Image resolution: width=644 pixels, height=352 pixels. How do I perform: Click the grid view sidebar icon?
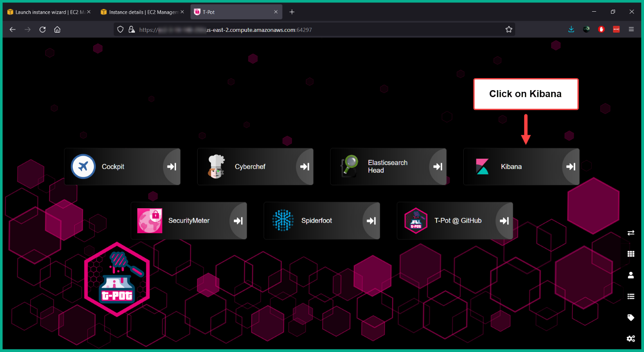(x=631, y=254)
